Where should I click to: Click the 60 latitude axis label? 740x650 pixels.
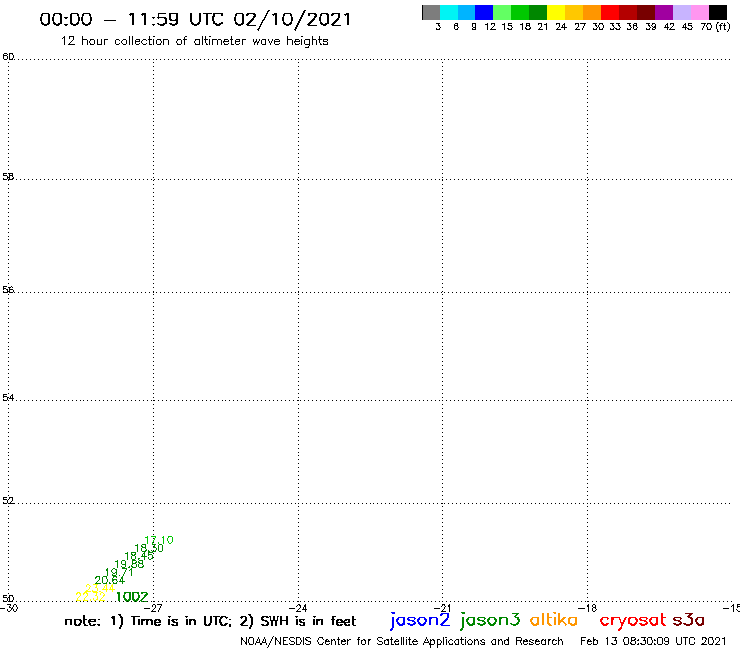(8, 57)
